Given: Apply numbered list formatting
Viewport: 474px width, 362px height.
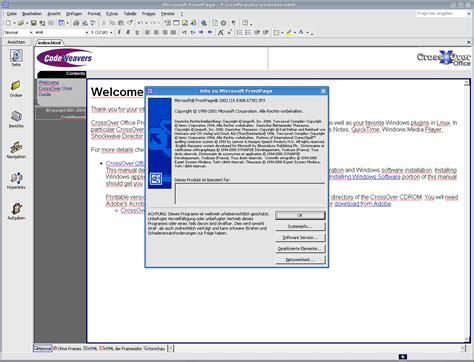Looking at the screenshot, I should (x=239, y=32).
